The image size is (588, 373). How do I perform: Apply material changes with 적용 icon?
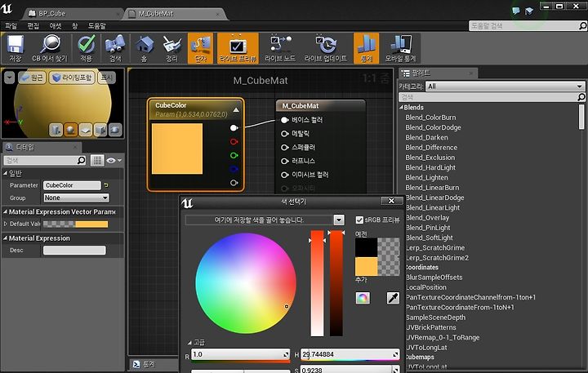click(87, 48)
